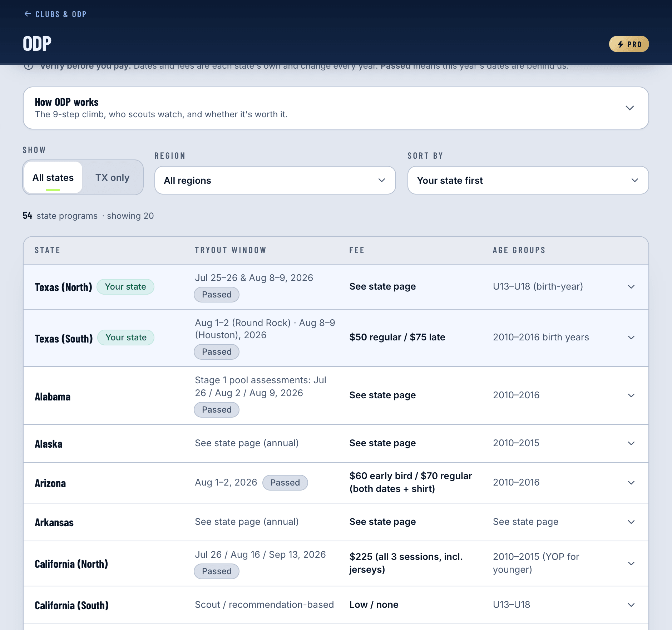672x630 pixels.
Task: Click the Your state badge for Texas (South)
Action: tap(126, 338)
